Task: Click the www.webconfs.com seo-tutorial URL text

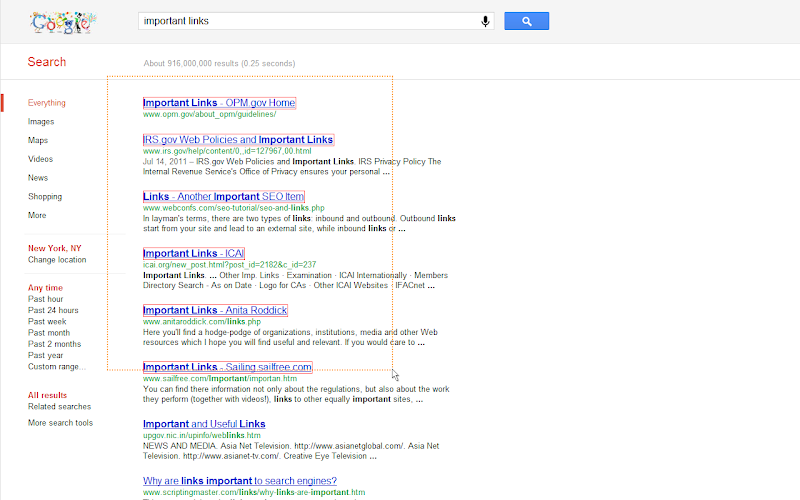Action: [234, 208]
